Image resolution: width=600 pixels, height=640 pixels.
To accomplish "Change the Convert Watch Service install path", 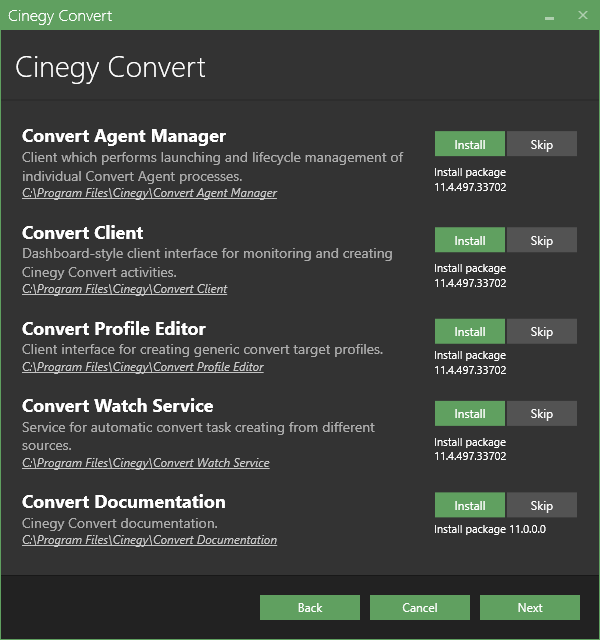I will coord(146,463).
